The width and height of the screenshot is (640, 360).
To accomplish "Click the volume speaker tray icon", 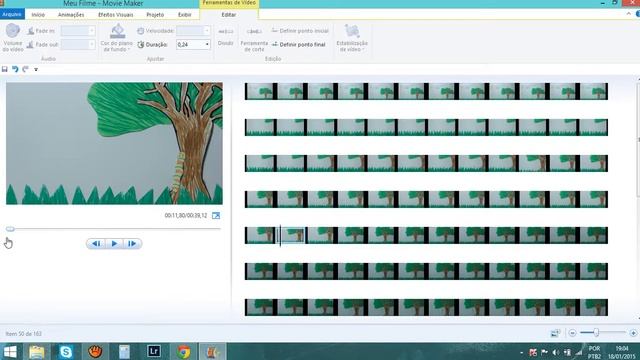I will pos(556,352).
